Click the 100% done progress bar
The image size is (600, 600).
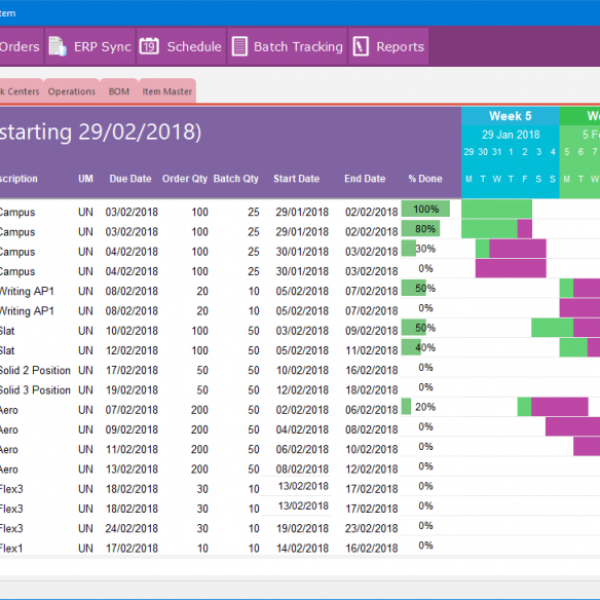click(425, 209)
